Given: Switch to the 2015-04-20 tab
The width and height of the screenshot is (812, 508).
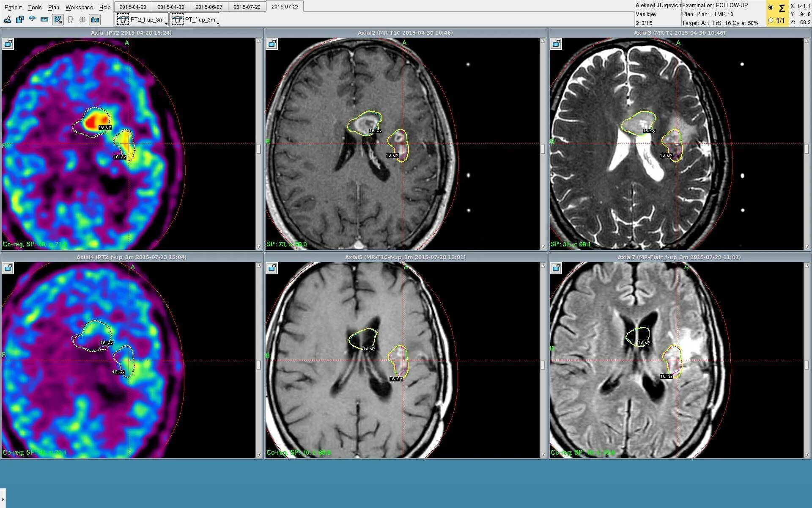Looking at the screenshot, I should tap(132, 7).
